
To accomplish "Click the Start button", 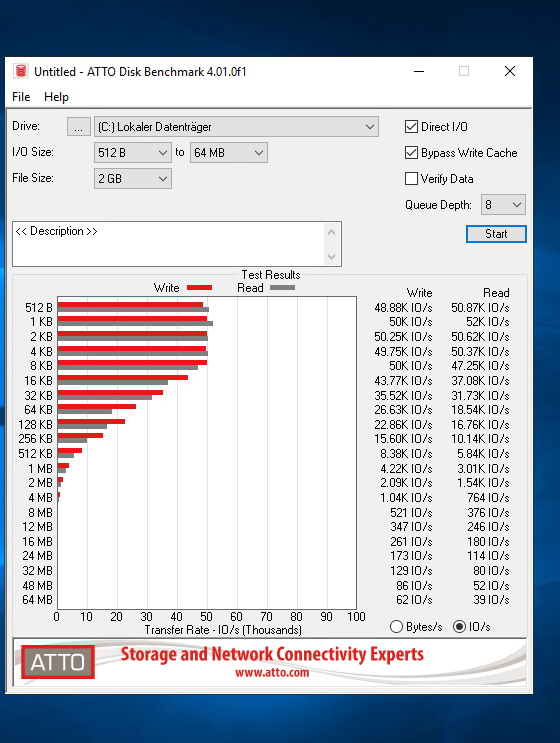I will (x=496, y=234).
